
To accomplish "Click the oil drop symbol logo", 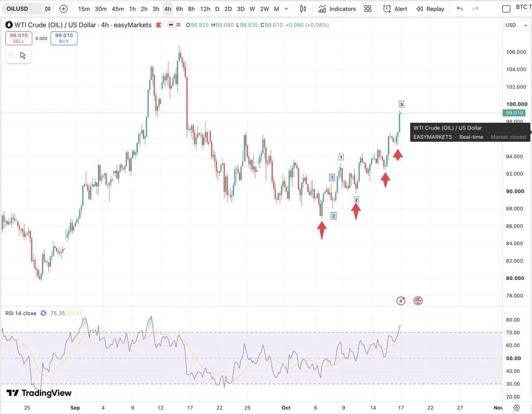I will pyautogui.click(x=8, y=25).
